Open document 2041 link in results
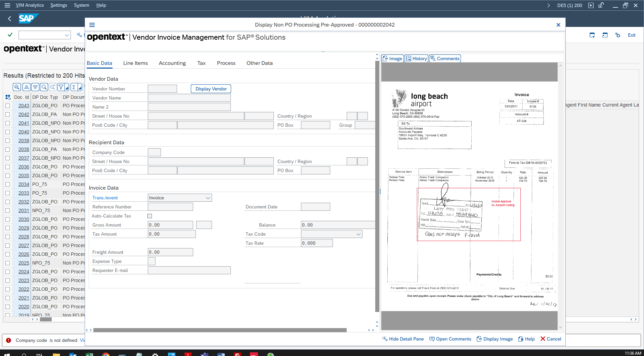 (x=24, y=123)
